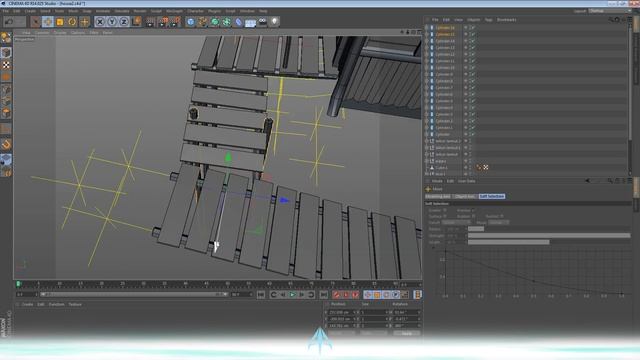Image resolution: width=640 pixels, height=360 pixels.
Task: Open the Texture menu in Material Manager
Action: coord(75,304)
